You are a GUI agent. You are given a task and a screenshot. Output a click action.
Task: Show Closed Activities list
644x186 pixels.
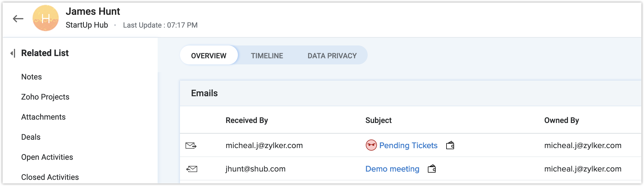(x=50, y=177)
